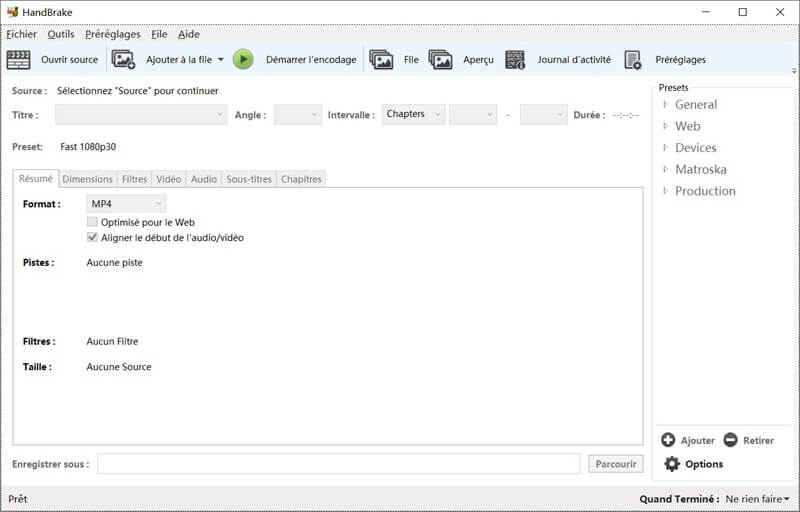Open the Journal d'activité log icon

[x=515, y=60]
